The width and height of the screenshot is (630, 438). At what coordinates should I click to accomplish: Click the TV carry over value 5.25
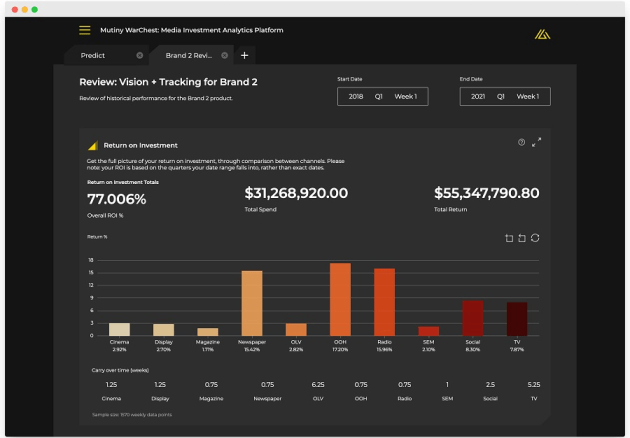(x=534, y=385)
